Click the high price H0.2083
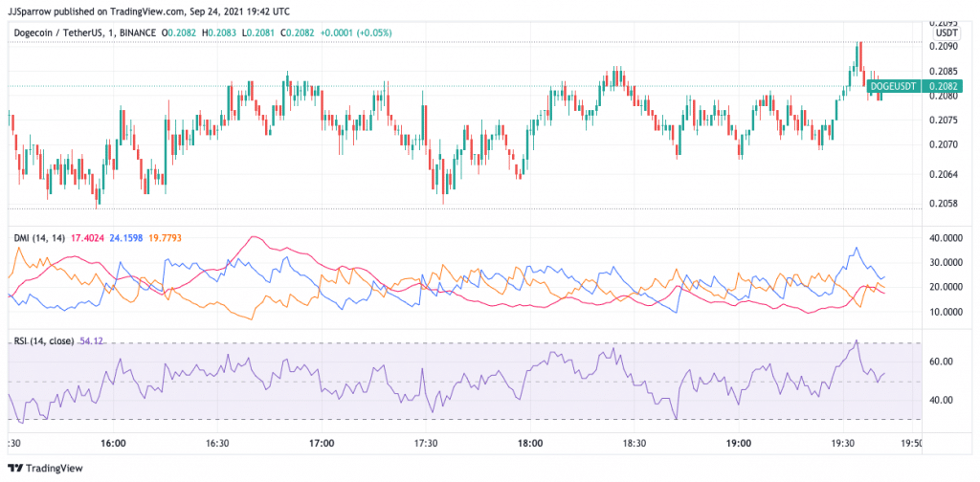This screenshot has height=482, width=980. (218, 32)
